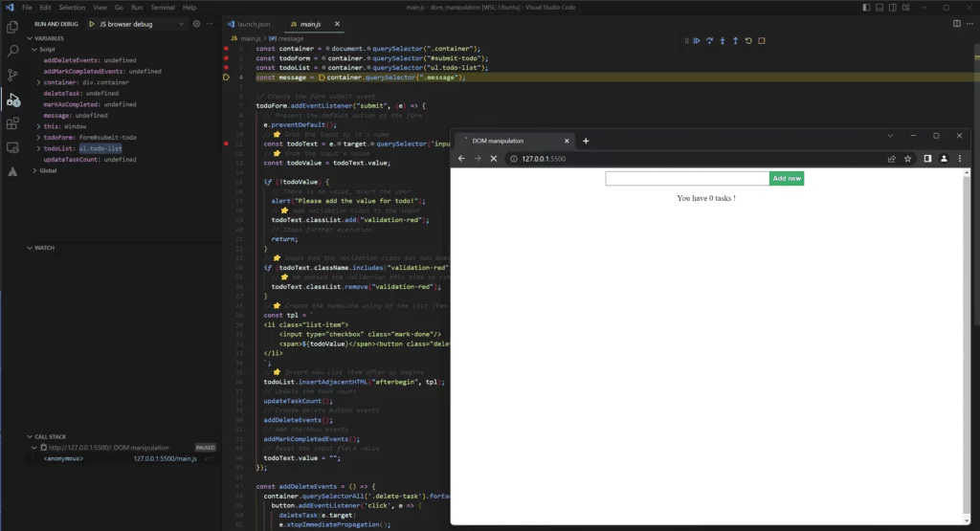Viewport: 980px width, 531px height.
Task: Expand the Global scope
Action: [34, 170]
